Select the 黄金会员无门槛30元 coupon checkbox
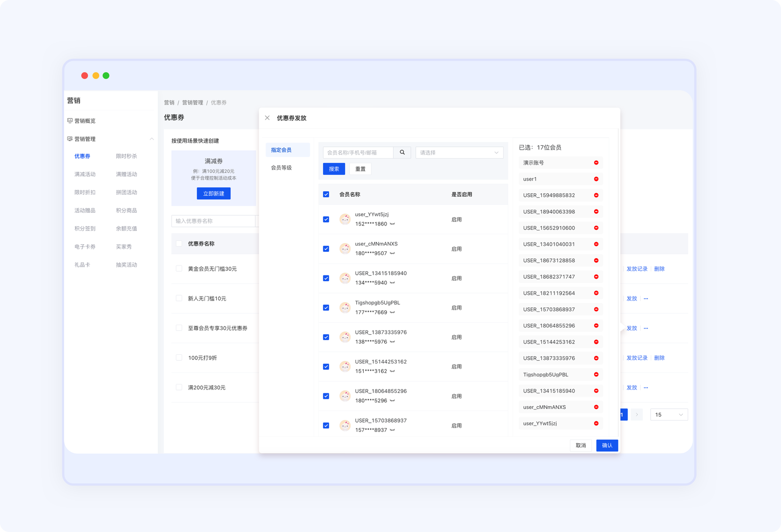 click(179, 268)
